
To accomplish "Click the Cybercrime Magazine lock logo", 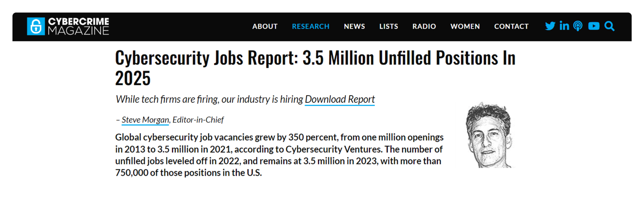I will coord(36,26).
